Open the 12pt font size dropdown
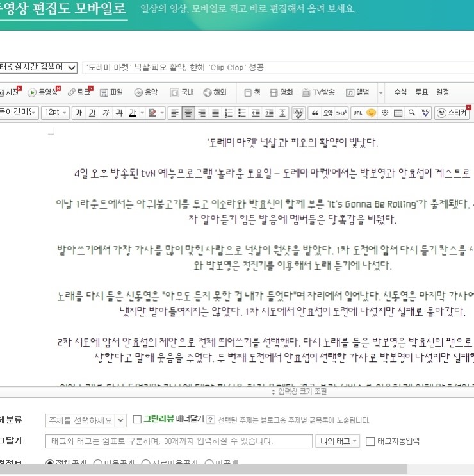The width and height of the screenshot is (474, 476). (55, 112)
